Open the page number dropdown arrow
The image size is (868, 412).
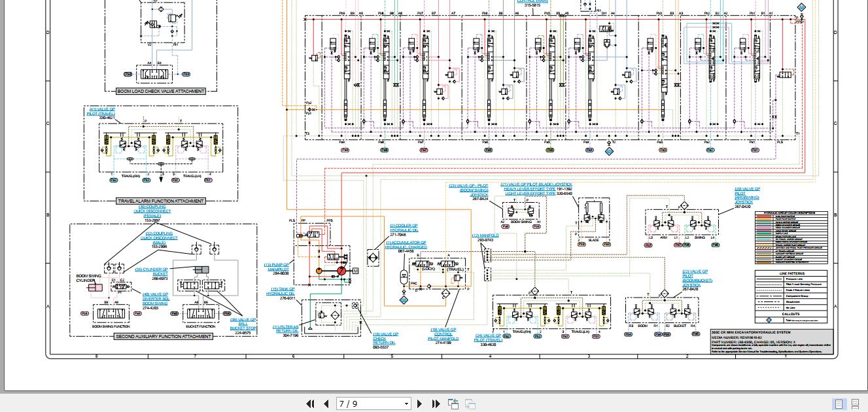click(x=406, y=404)
